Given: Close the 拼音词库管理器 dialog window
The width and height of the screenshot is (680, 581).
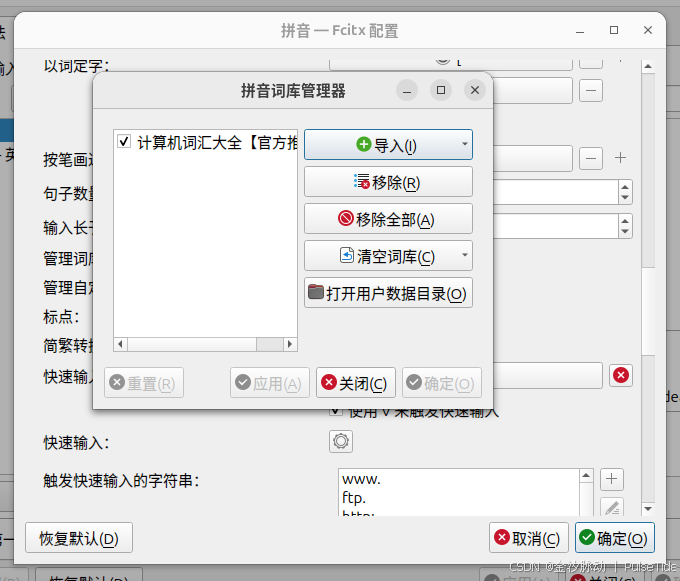Looking at the screenshot, I should click(x=475, y=90).
